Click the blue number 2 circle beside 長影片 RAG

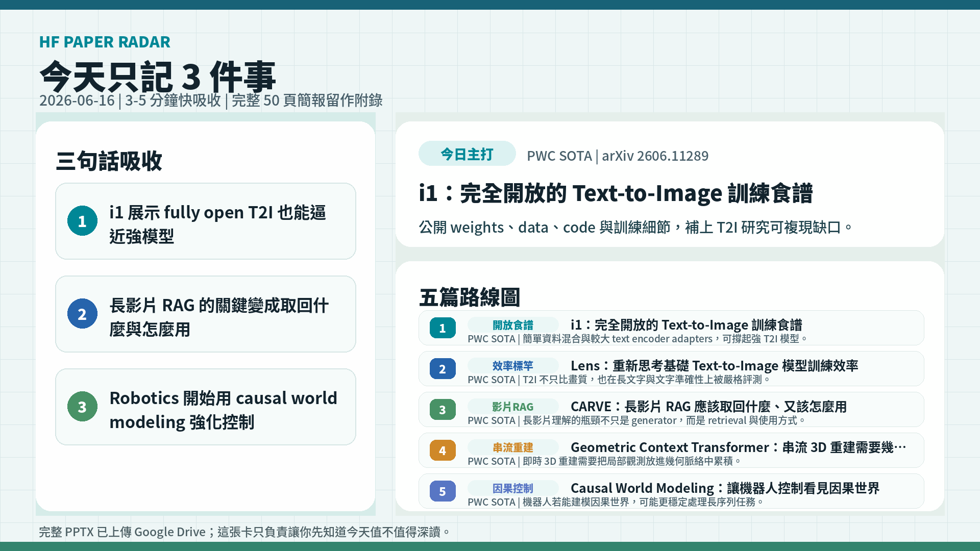click(82, 314)
